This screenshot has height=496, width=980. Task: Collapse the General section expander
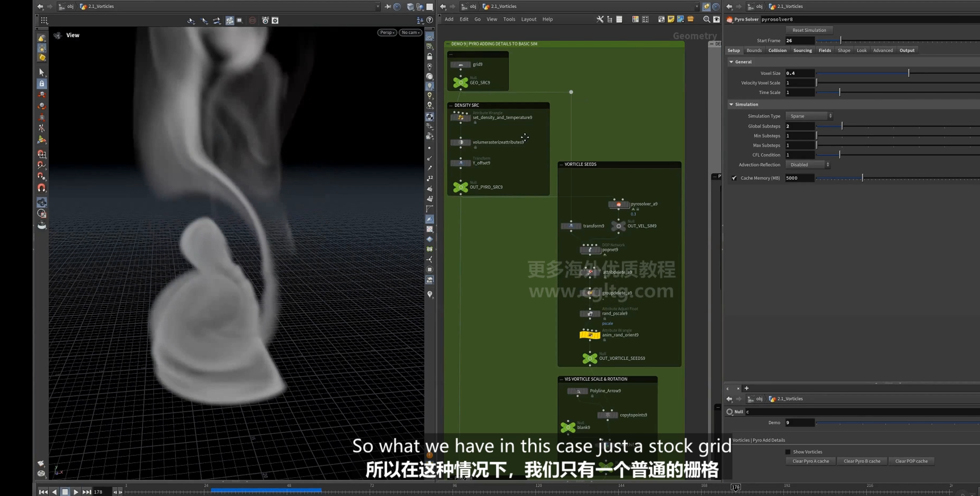[x=731, y=62]
